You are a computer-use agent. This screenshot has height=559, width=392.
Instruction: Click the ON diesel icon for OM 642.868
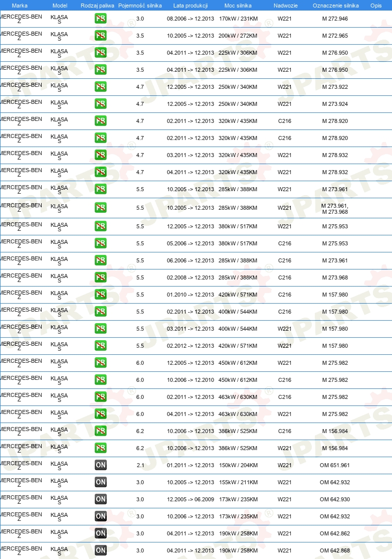coord(101,550)
